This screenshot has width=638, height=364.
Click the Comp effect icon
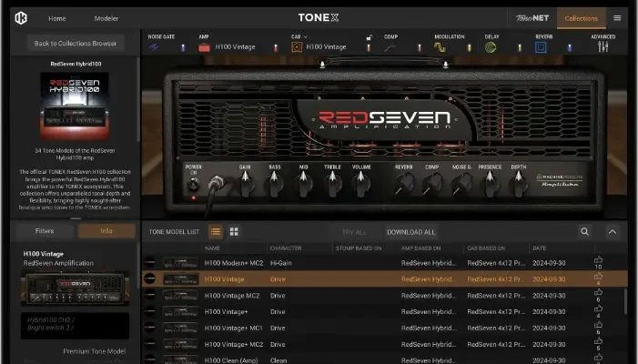[390, 46]
